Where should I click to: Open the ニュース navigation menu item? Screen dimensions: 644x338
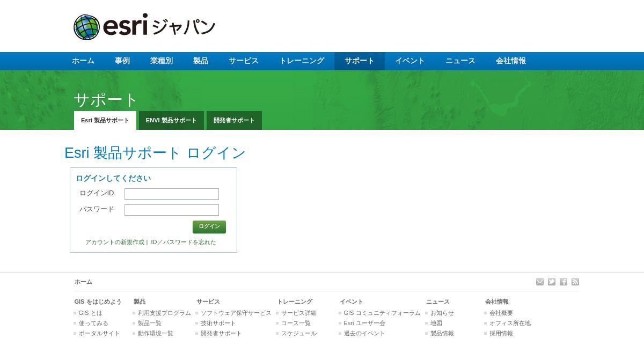click(460, 61)
